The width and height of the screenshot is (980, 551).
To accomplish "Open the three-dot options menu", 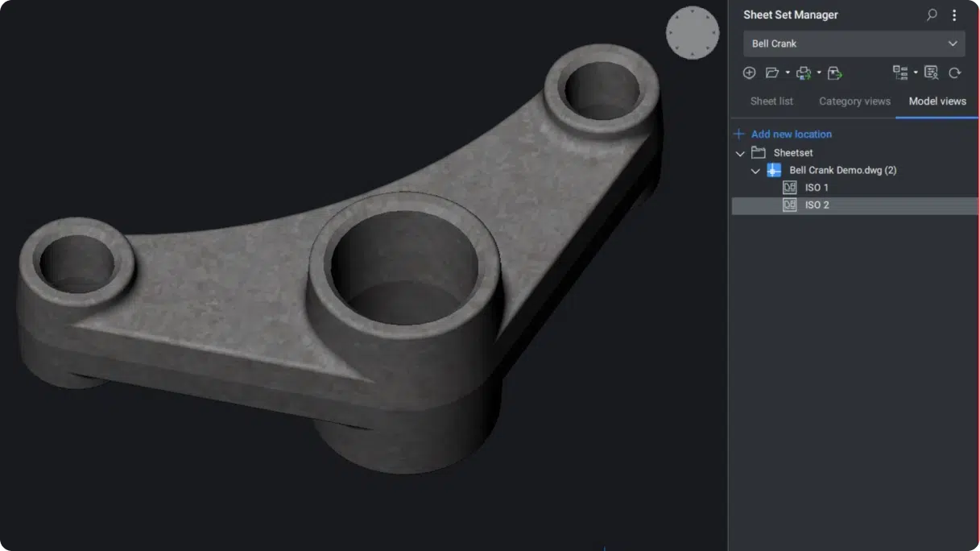I will pyautogui.click(x=954, y=14).
